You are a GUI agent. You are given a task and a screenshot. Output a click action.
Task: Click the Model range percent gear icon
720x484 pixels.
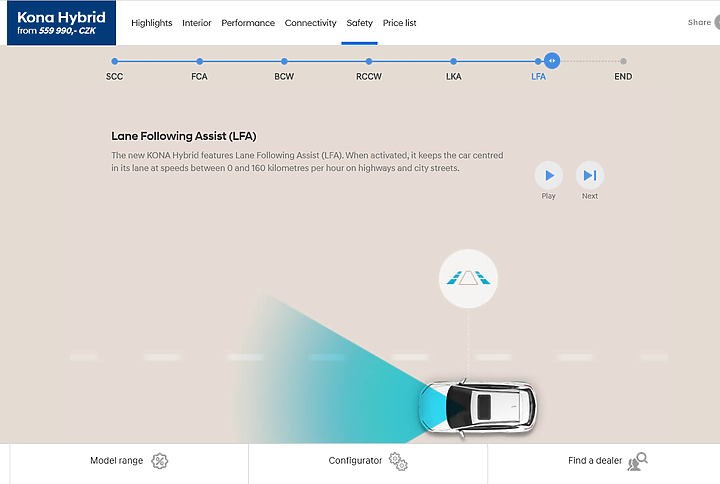[x=160, y=461]
